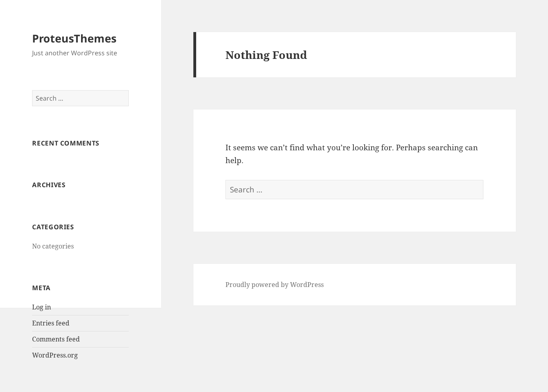The image size is (548, 392).
Task: Click the Nothing Found heading
Action: (266, 55)
